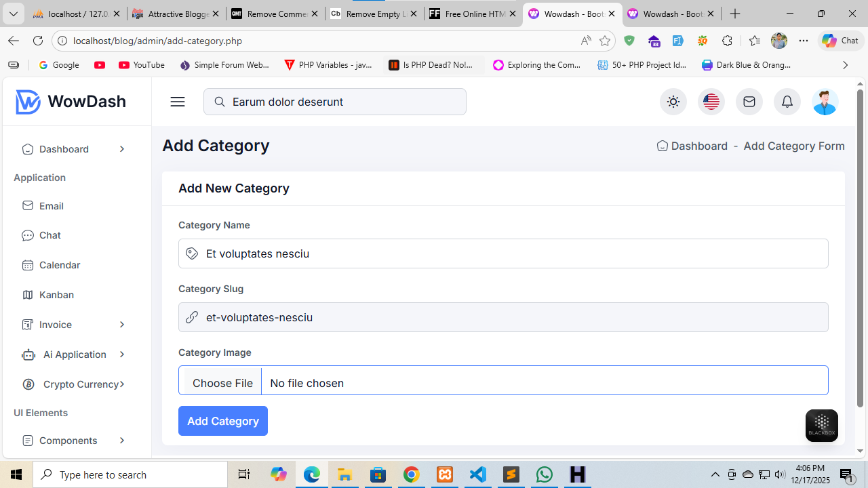
Task: Click the Choose File button
Action: [x=222, y=383]
